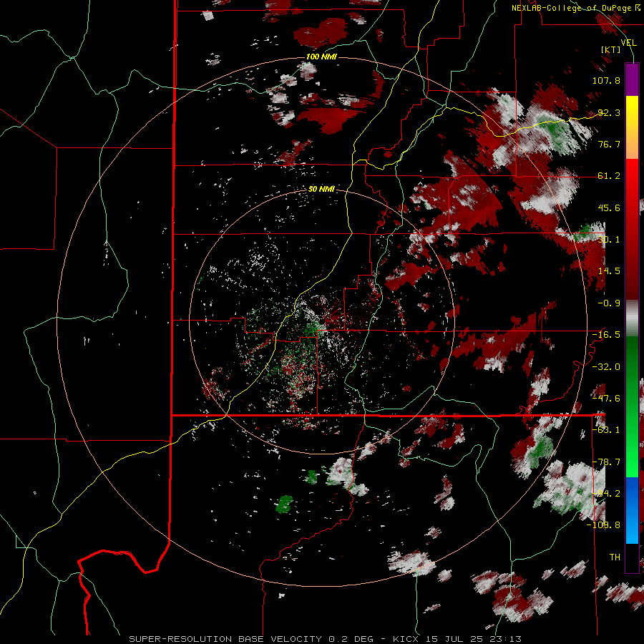Click the 92.3 value on the velocity scale
644x644 pixels.
pos(609,112)
